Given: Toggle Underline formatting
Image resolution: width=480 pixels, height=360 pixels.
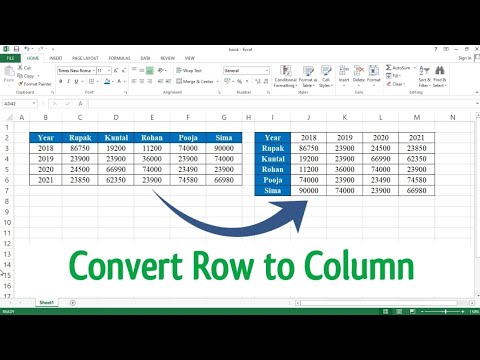Looking at the screenshot, I should [x=76, y=81].
